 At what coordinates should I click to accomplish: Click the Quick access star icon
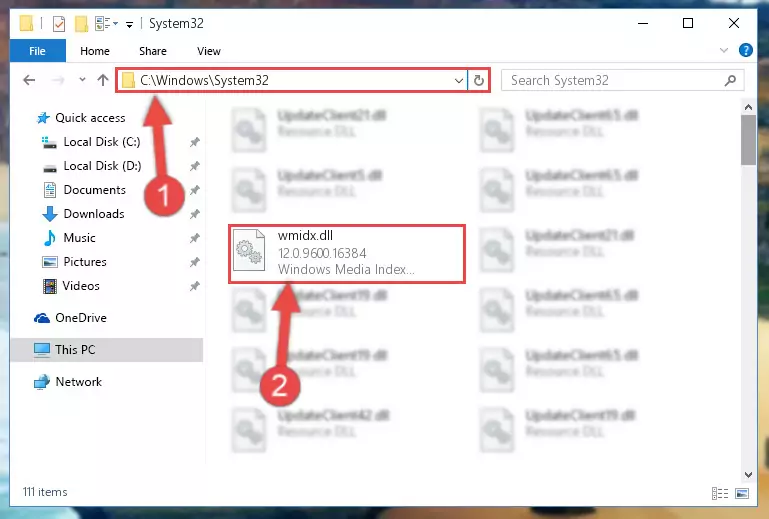click(x=43, y=118)
